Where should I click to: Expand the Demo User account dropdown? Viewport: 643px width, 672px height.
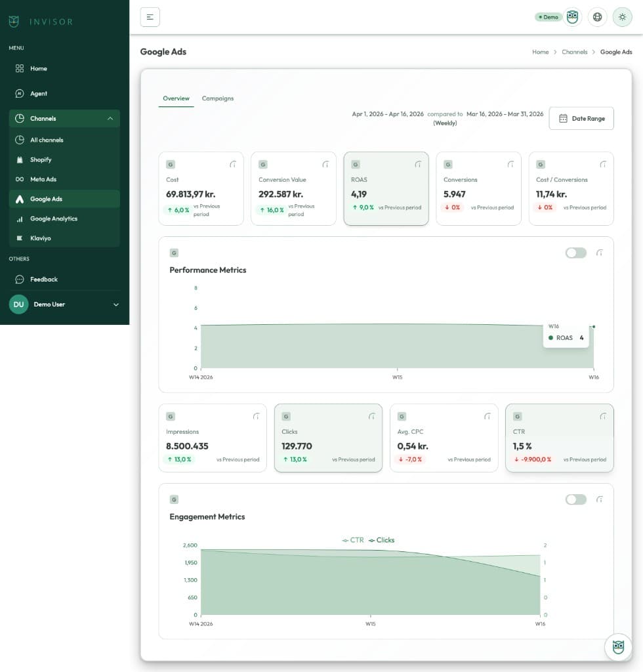(x=115, y=304)
